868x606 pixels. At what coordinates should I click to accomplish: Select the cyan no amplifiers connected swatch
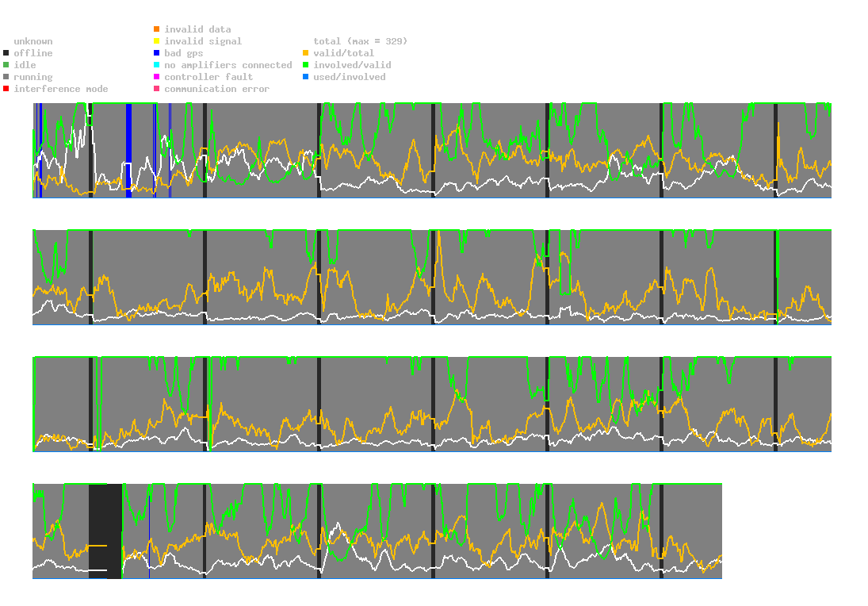pyautogui.click(x=157, y=65)
